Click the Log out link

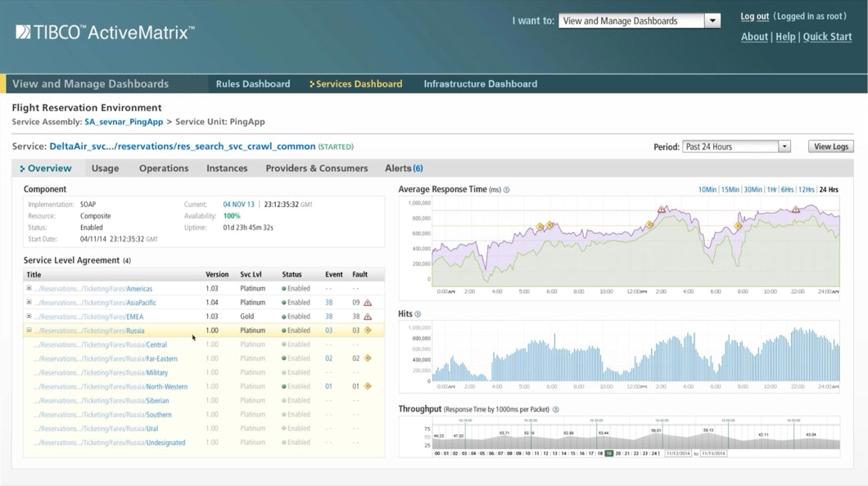coord(754,16)
